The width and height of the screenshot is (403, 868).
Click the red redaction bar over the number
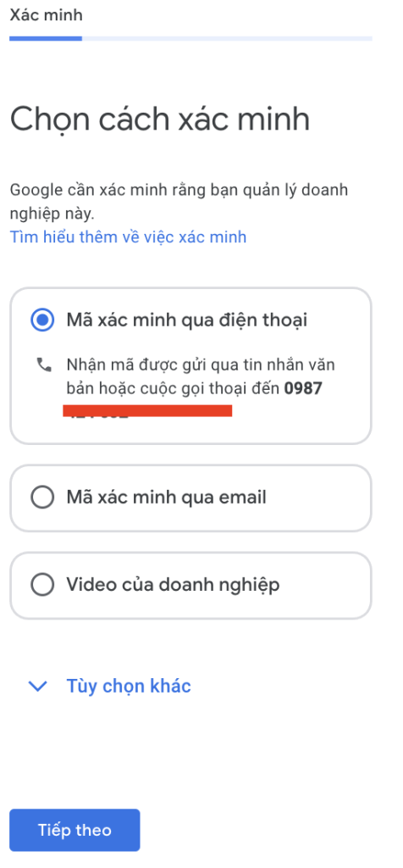(x=147, y=411)
